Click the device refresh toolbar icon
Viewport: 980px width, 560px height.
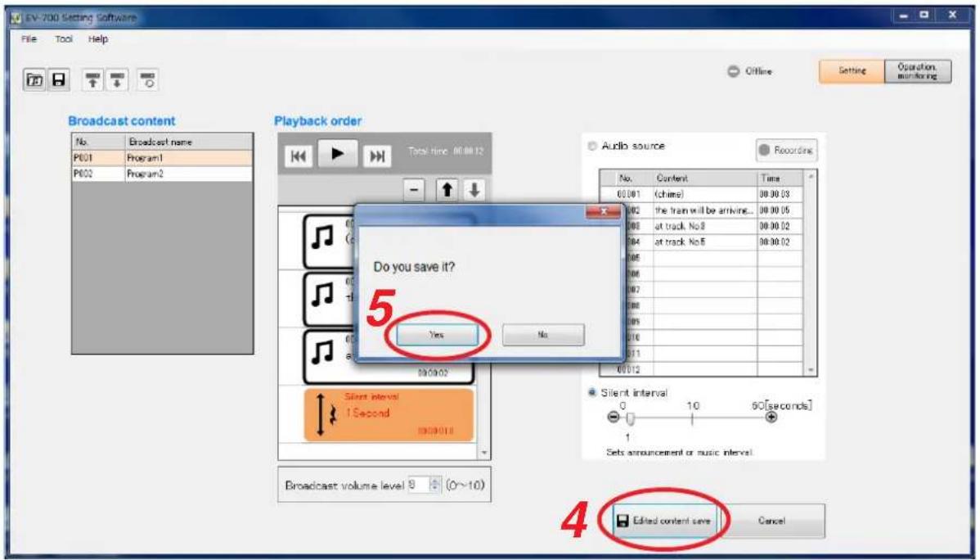point(147,80)
